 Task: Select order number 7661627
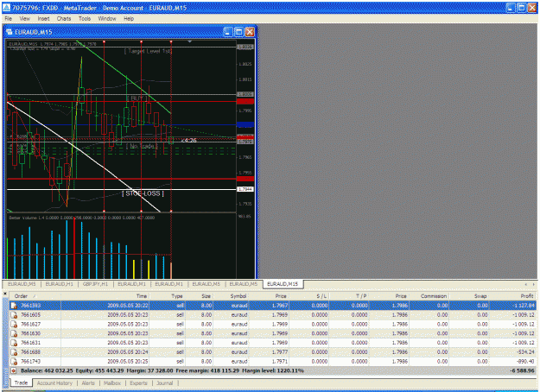(x=30, y=324)
